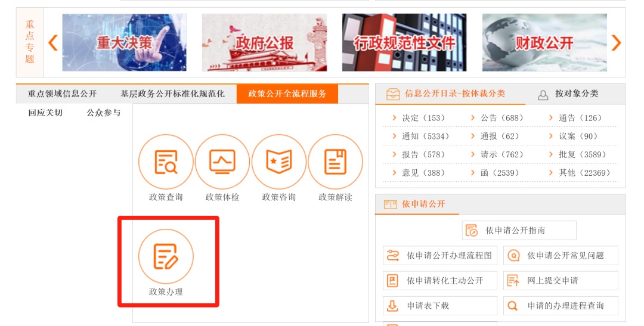Open the 财政公开 banner thumbnail
The width and height of the screenshot is (644, 326).
click(x=544, y=42)
